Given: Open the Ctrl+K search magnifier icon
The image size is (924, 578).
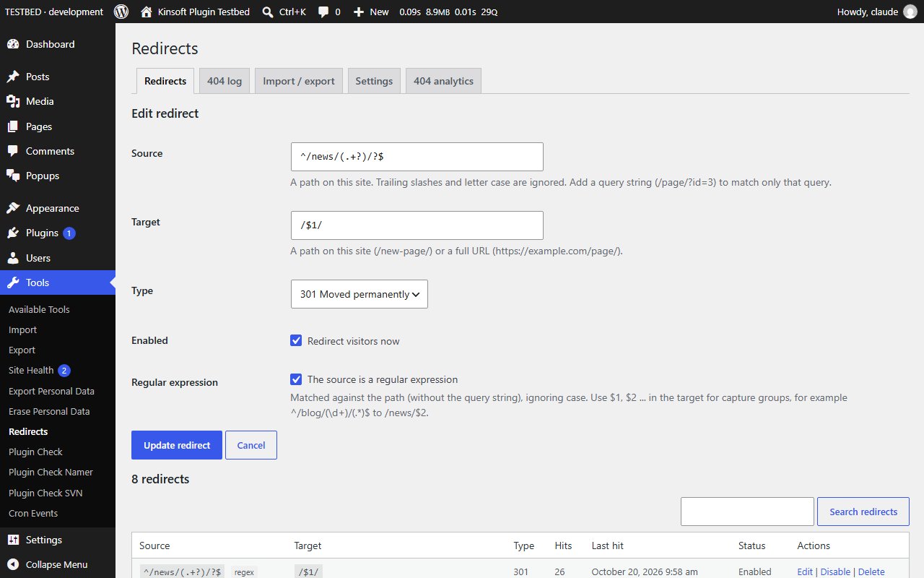Looking at the screenshot, I should click(268, 12).
